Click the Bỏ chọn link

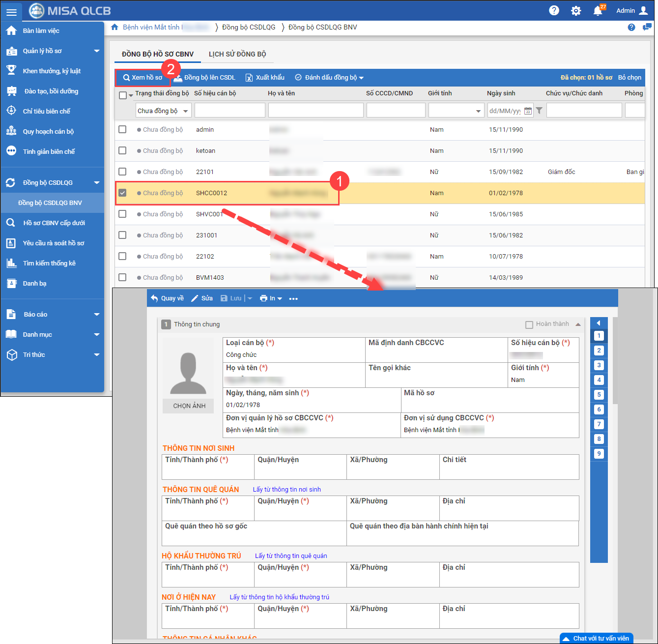pos(629,77)
